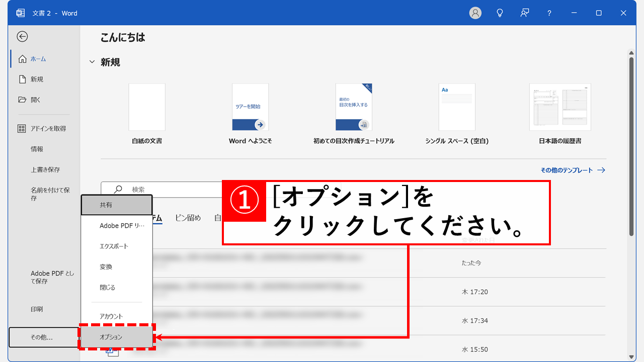Open the 日本語の履歴書 template thumbnail
Image resolution: width=644 pixels, height=362 pixels.
(x=560, y=108)
